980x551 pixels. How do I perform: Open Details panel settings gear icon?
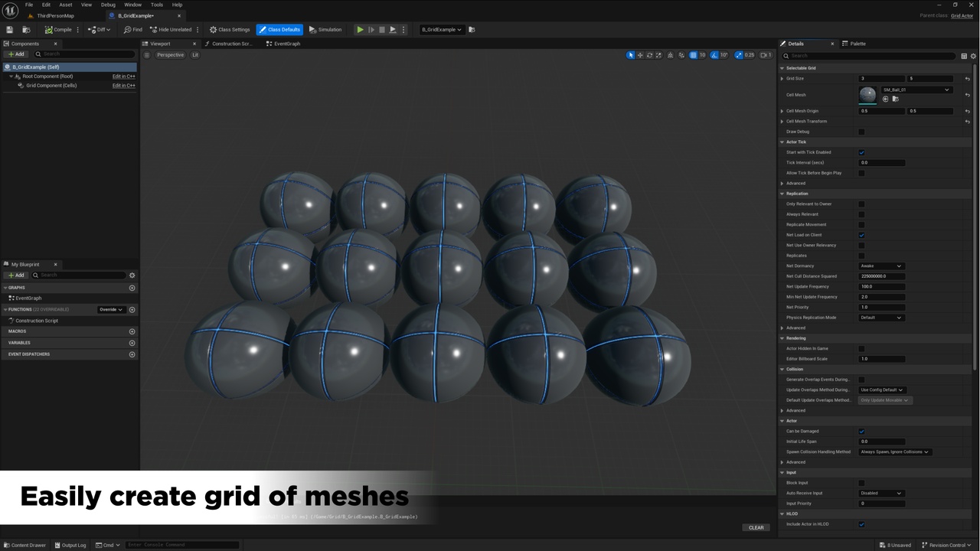[972, 56]
